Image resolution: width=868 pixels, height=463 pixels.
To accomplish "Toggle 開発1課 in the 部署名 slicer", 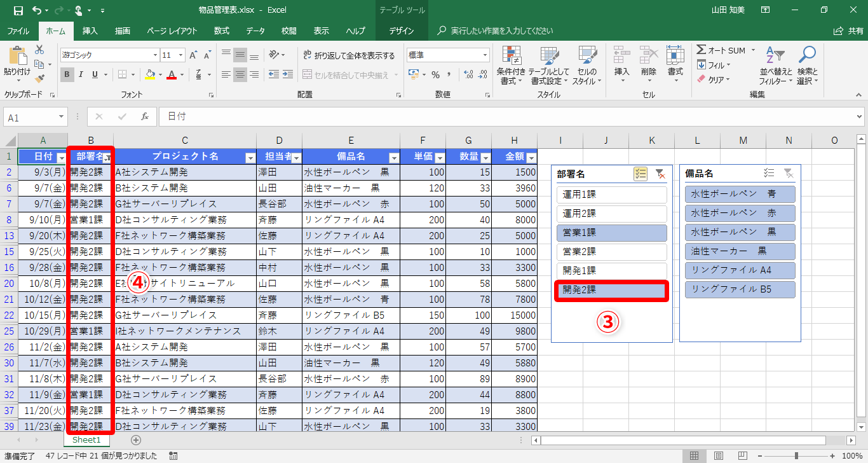I will click(611, 271).
